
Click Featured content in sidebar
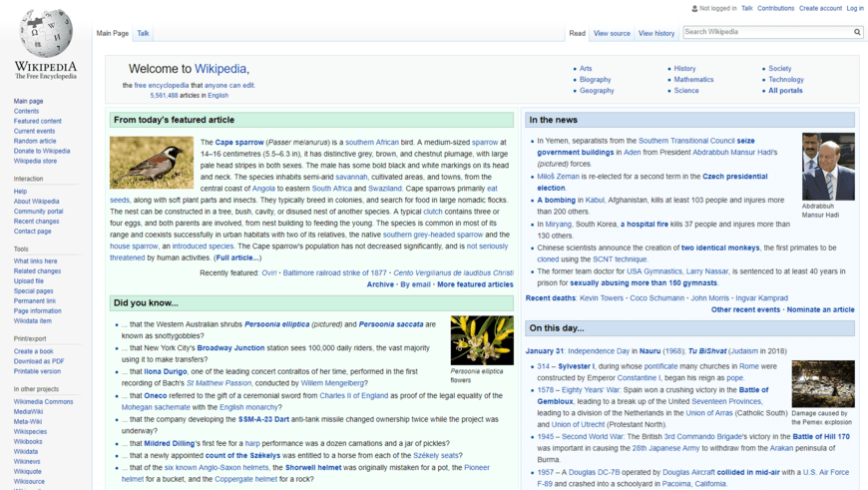tap(38, 122)
